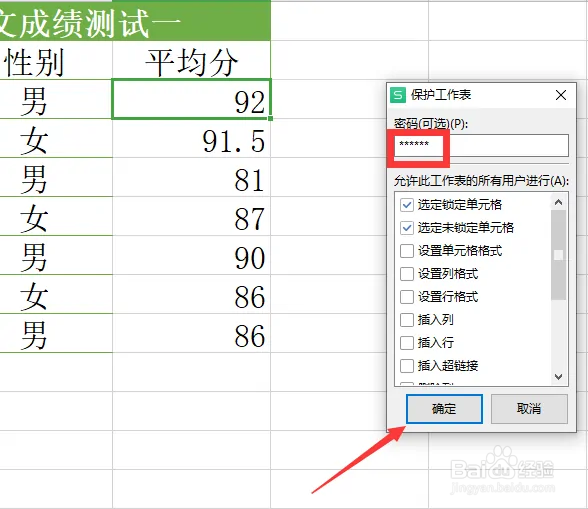This screenshot has width=588, height=509.
Task: Close the 保护工作表 dialog
Action: point(561,95)
